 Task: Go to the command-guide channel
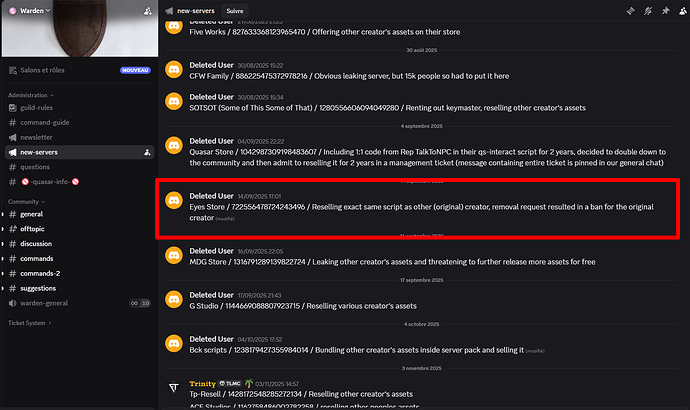[46, 123]
